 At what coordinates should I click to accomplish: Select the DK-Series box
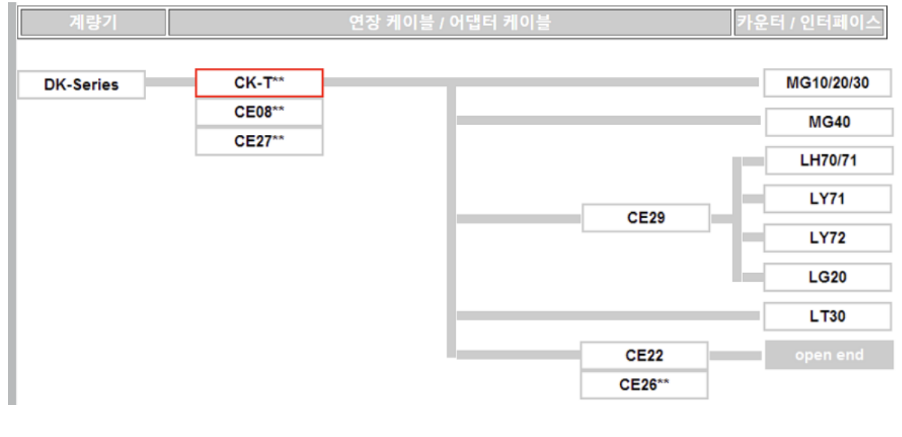click(x=81, y=85)
